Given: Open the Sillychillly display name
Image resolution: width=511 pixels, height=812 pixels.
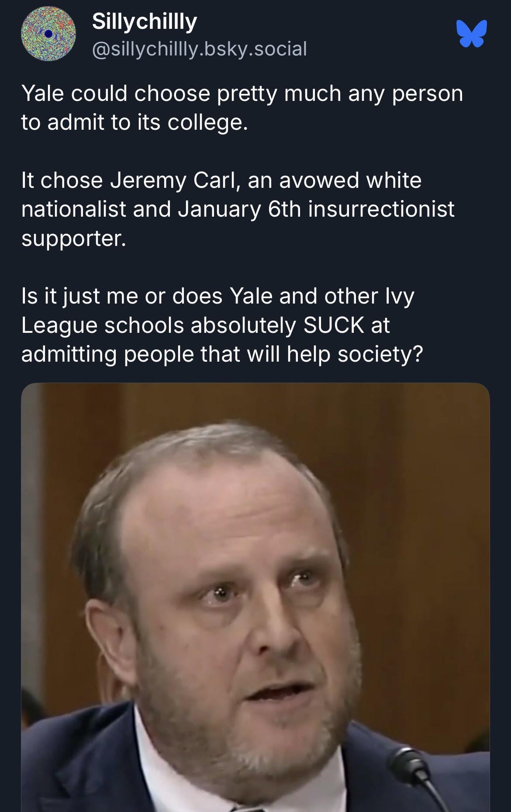Looking at the screenshot, I should click(145, 21).
